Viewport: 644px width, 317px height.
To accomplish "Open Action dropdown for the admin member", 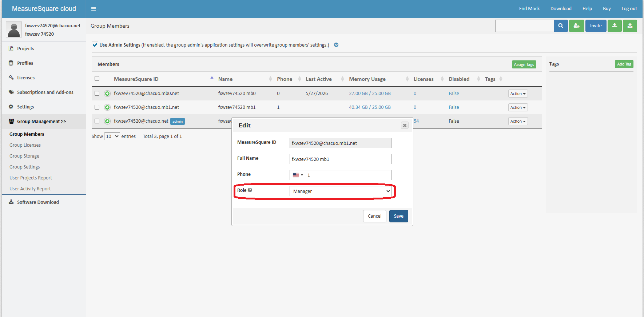I will click(x=518, y=121).
